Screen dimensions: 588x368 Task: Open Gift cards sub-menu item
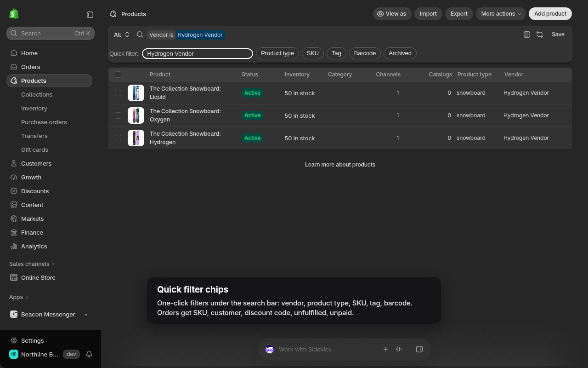(x=34, y=149)
